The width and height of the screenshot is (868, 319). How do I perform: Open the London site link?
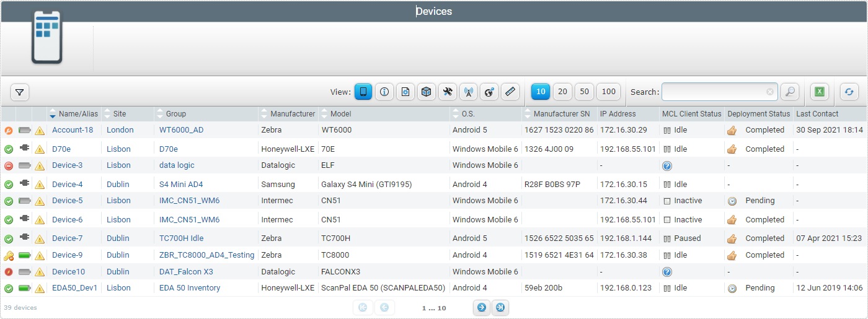pyautogui.click(x=120, y=130)
